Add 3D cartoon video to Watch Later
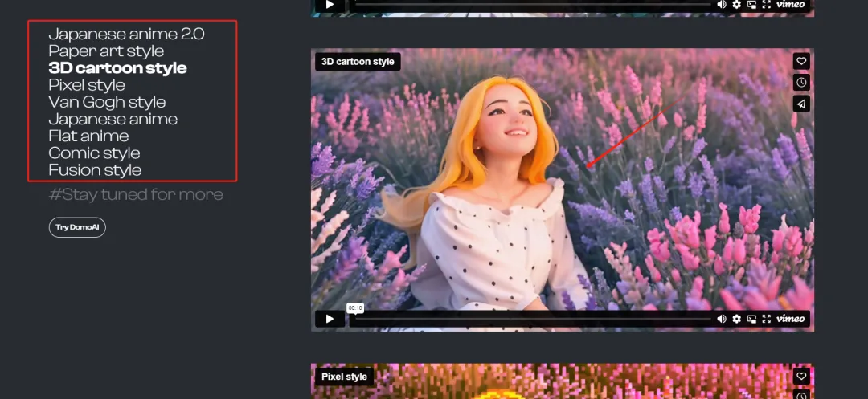 pyautogui.click(x=800, y=83)
